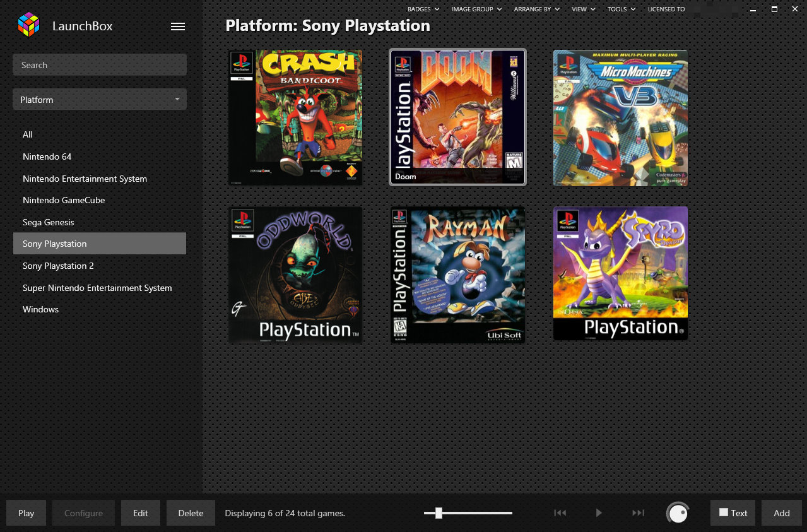Skip to the previous music track

560,513
